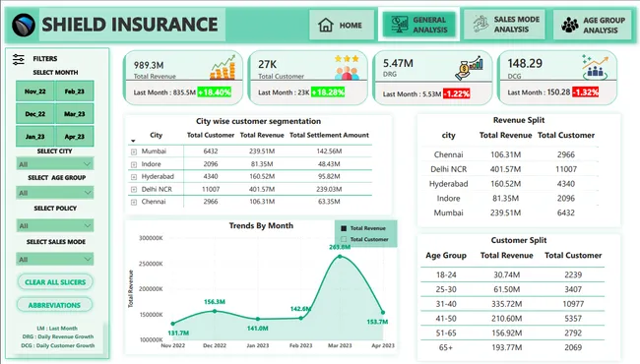The height and width of the screenshot is (364, 640).
Task: Sort by Age Group column header
Action: coord(446,255)
